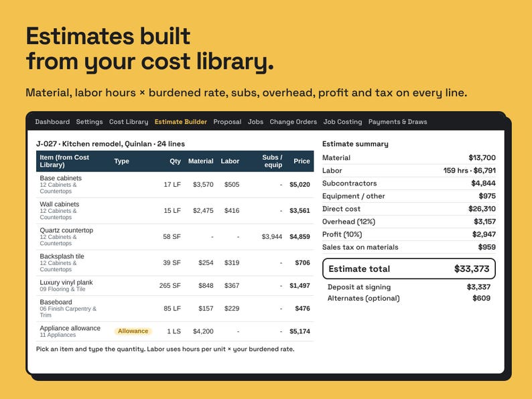
Task: Click the 58 SF quantity cell
Action: (x=172, y=236)
